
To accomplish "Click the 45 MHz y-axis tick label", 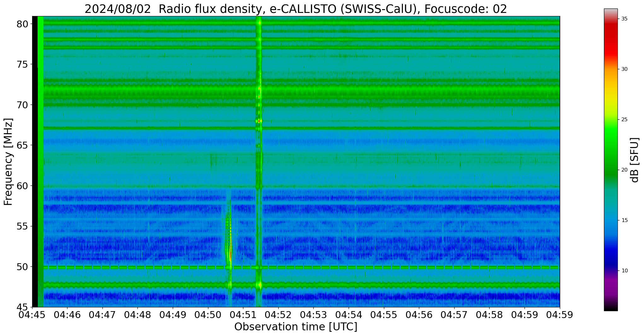I will click(x=22, y=307).
